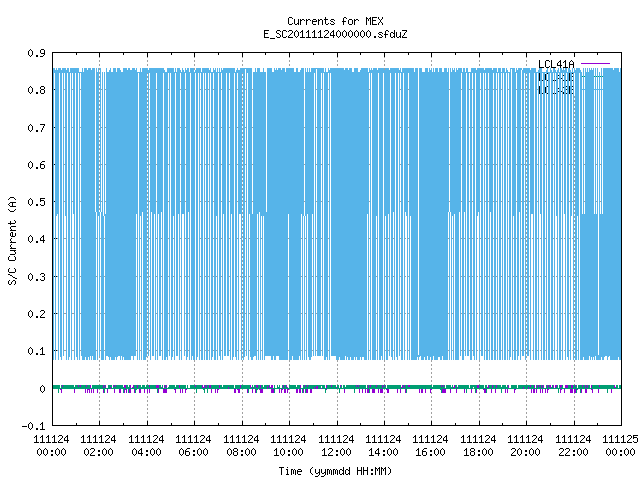Click the purple LCL41A legend line sample
Viewport: 640px width, 480px height.
[595, 64]
